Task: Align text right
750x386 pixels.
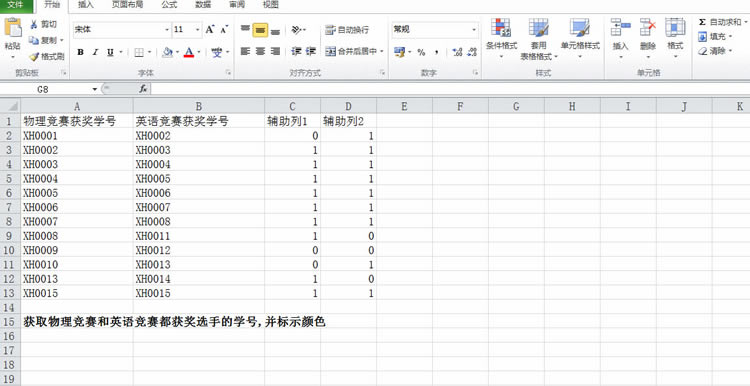Action: click(275, 52)
